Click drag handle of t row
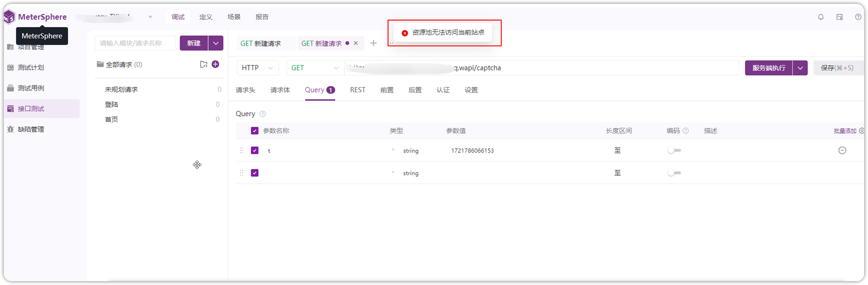Screen dimensions: 868x285 [x=242, y=150]
